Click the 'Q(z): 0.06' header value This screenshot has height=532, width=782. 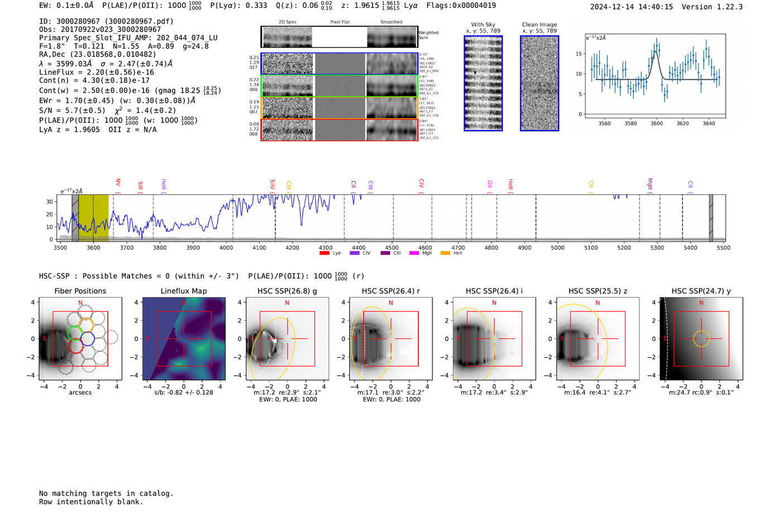pos(297,6)
